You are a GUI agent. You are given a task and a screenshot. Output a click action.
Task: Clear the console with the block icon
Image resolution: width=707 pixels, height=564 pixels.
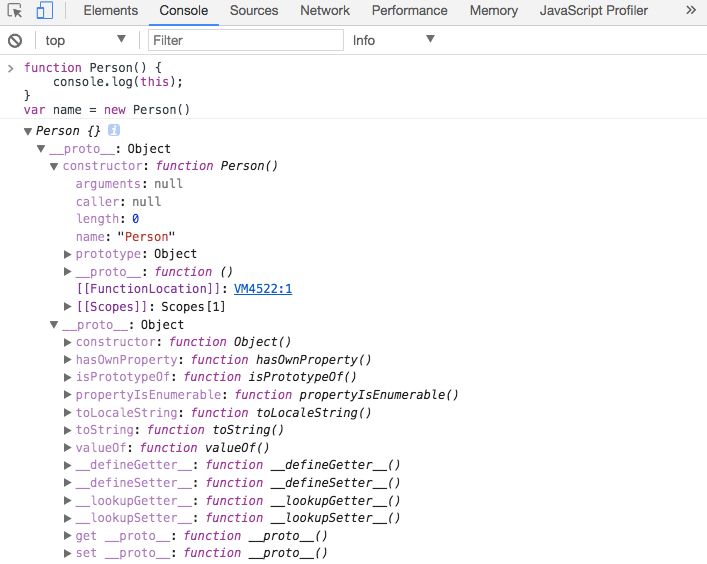[x=15, y=41]
